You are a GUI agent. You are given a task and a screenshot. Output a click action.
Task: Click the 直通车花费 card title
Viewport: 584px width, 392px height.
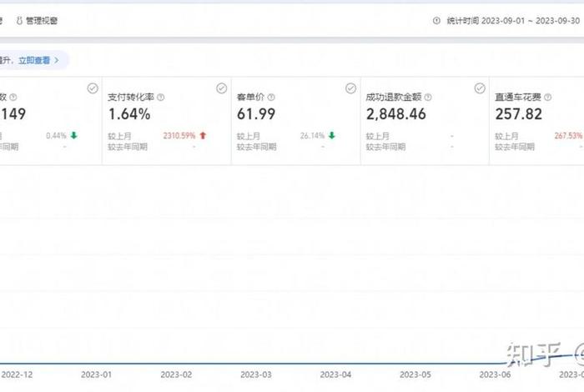pos(518,97)
